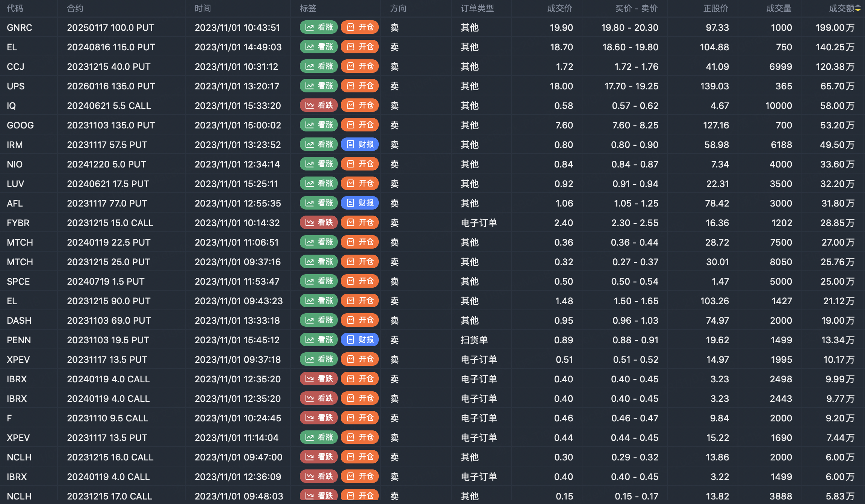Click the 标签 column header
The width and height of the screenshot is (865, 504).
coord(308,9)
